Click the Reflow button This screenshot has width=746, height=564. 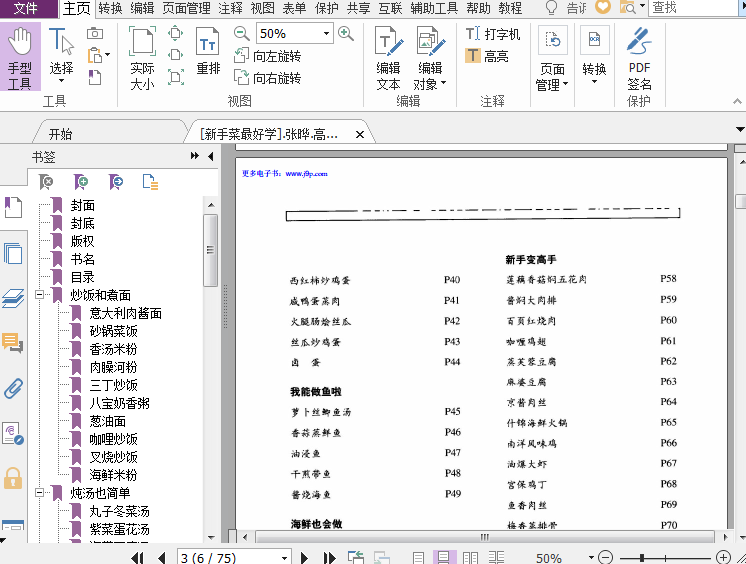[208, 51]
